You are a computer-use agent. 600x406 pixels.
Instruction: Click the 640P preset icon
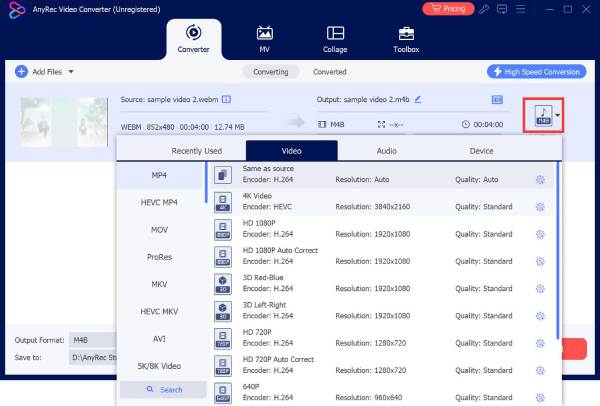[x=223, y=393]
